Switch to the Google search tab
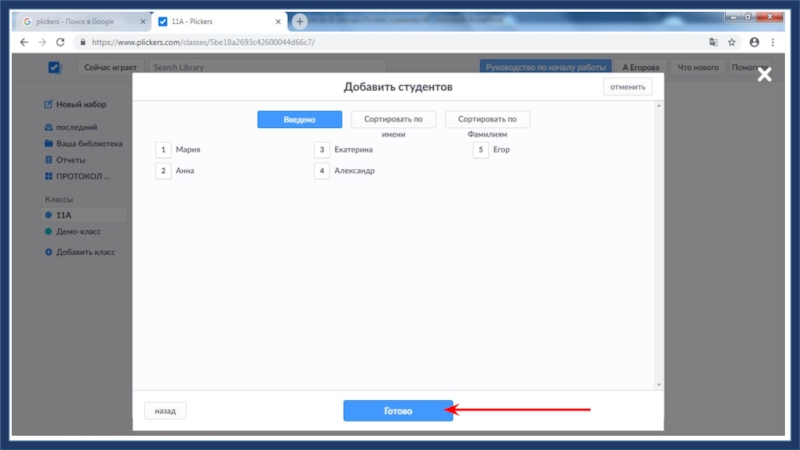The height and width of the screenshot is (450, 800). (x=80, y=21)
